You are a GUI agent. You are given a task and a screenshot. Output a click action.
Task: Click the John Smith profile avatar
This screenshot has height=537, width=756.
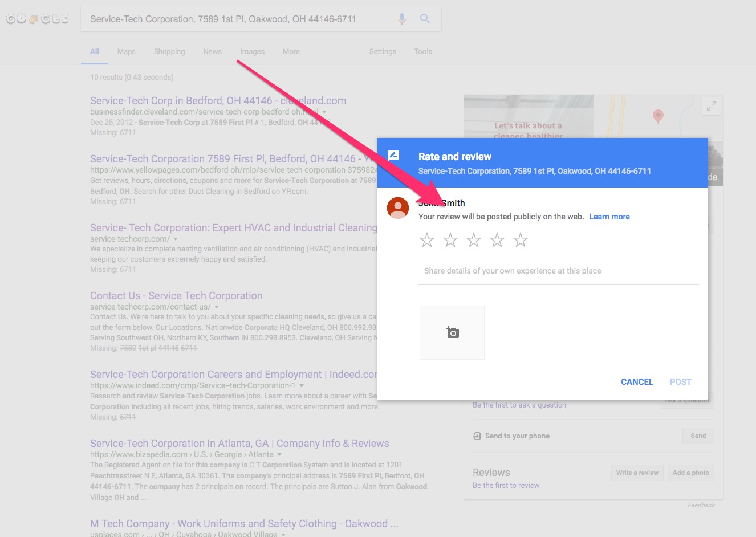pyautogui.click(x=398, y=208)
